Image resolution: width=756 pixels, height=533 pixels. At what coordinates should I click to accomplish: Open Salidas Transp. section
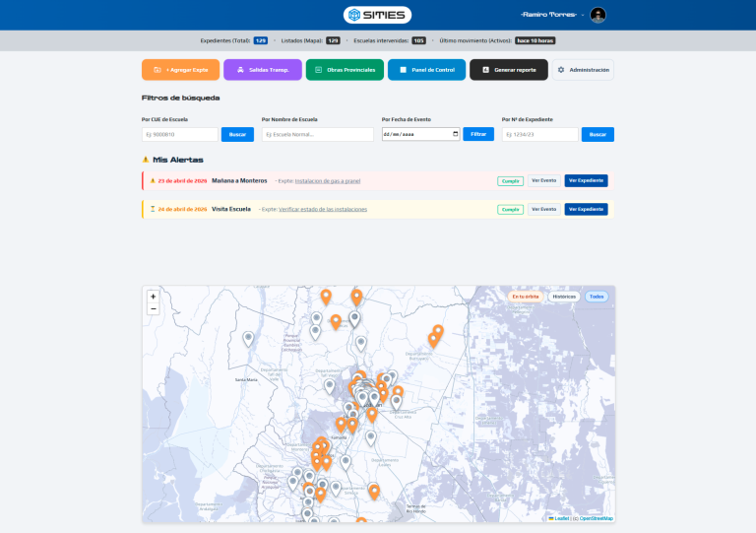click(x=263, y=70)
